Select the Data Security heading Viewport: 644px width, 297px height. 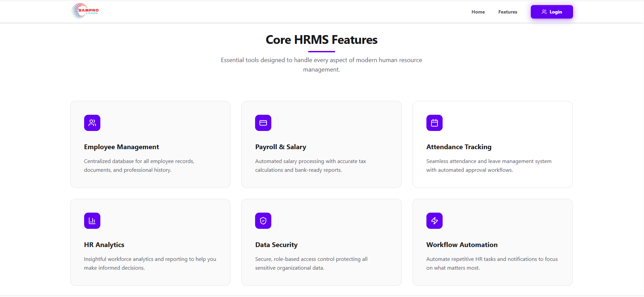[276, 245]
